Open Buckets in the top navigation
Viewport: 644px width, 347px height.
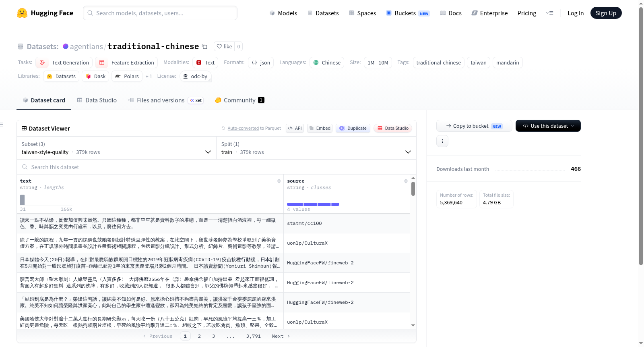tap(408, 13)
